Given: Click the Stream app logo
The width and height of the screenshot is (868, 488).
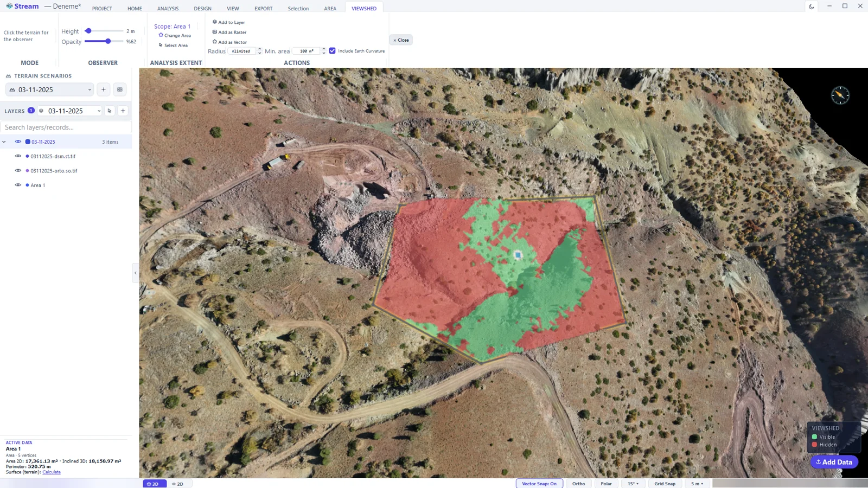Looking at the screenshot, I should (x=22, y=6).
